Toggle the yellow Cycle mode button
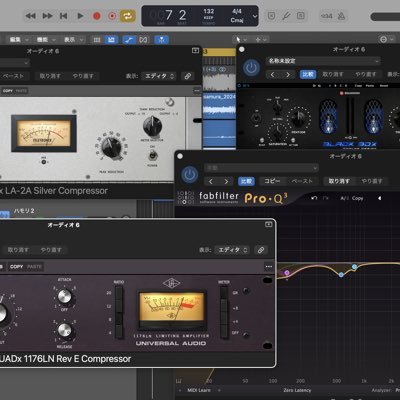This screenshot has width=400, height=400. [x=128, y=16]
